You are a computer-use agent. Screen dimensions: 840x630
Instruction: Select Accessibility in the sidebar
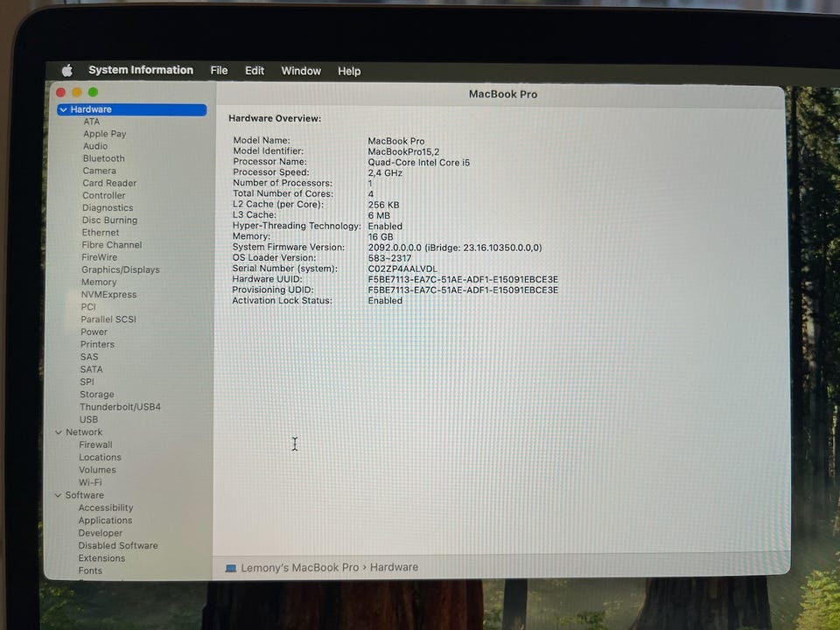[x=106, y=507]
